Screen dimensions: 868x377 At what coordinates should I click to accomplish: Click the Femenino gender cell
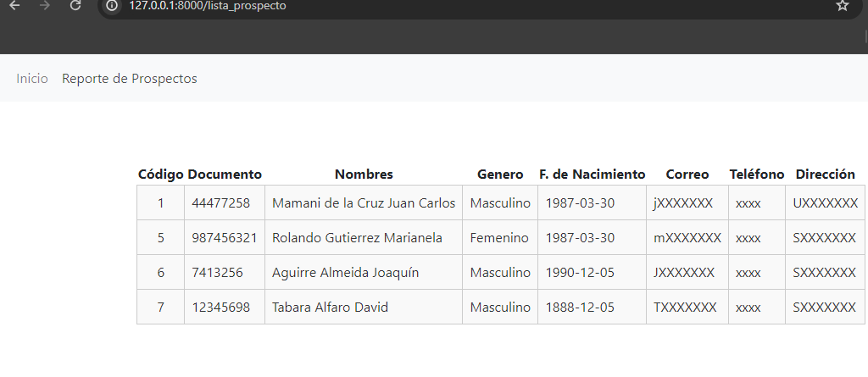tap(500, 238)
